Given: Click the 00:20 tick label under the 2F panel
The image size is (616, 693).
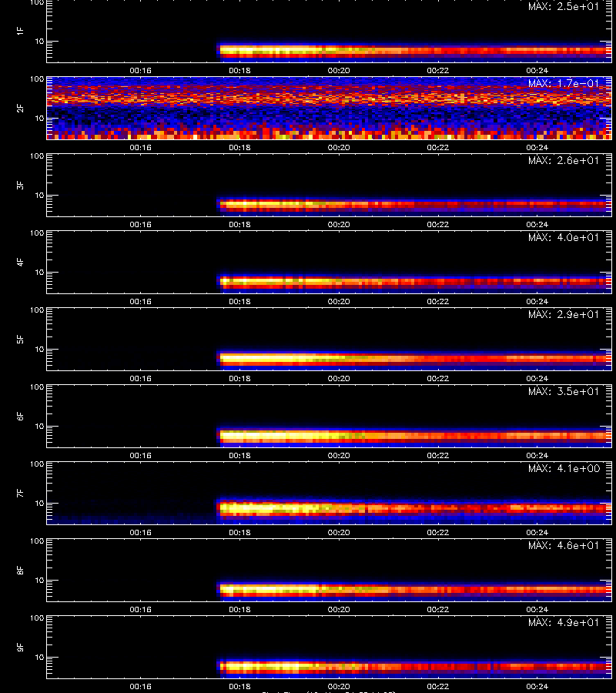Looking at the screenshot, I should click(x=339, y=148).
